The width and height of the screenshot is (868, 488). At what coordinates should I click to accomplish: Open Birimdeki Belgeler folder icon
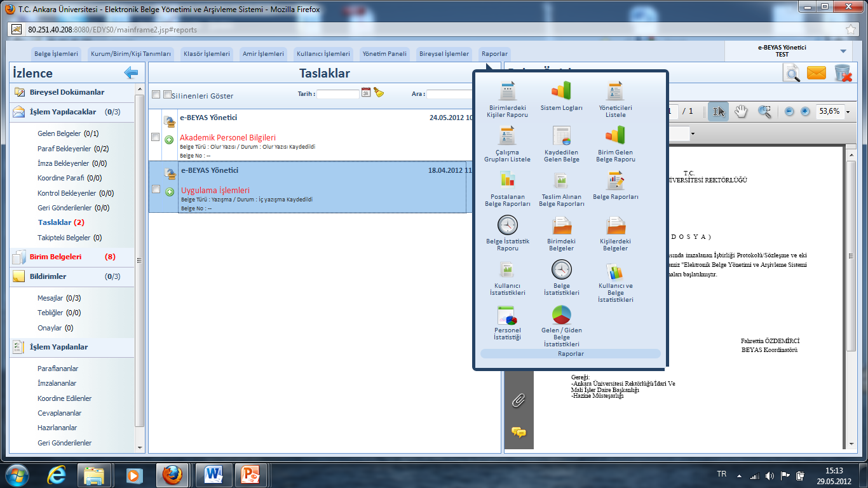[561, 225]
